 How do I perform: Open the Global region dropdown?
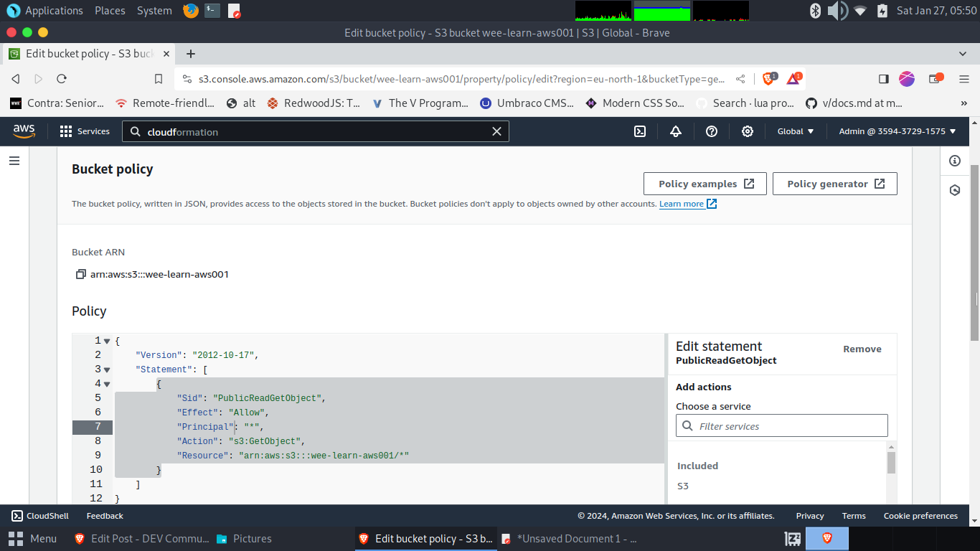(796, 131)
